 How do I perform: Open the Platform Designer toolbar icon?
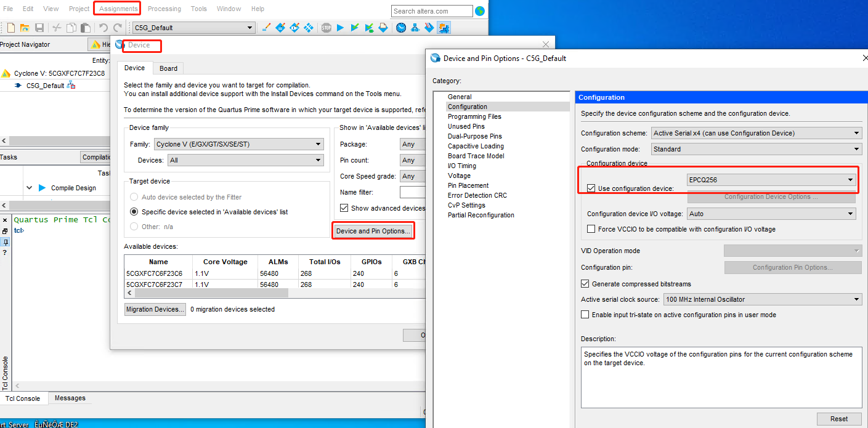coord(444,28)
